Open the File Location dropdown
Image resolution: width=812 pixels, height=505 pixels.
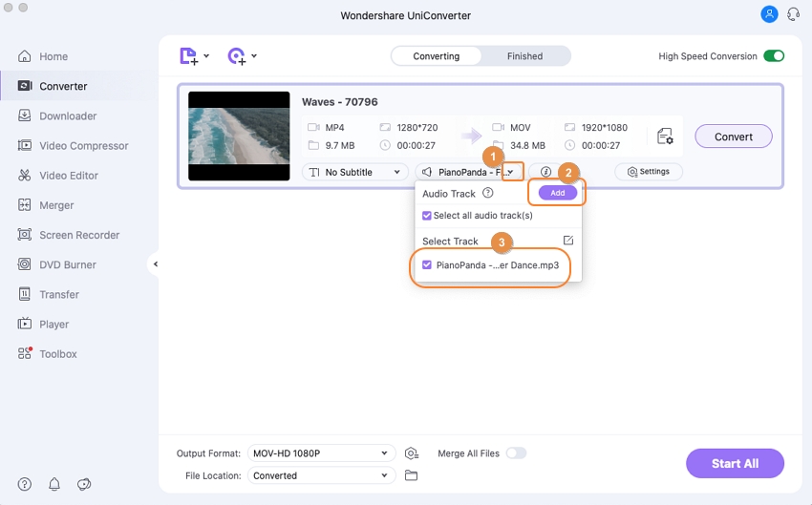coord(321,475)
